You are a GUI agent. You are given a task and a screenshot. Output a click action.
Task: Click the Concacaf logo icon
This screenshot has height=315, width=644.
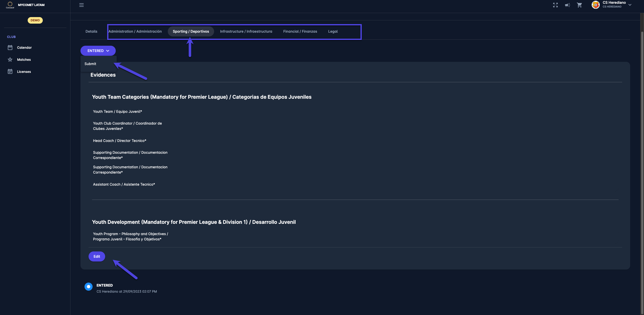10,5
